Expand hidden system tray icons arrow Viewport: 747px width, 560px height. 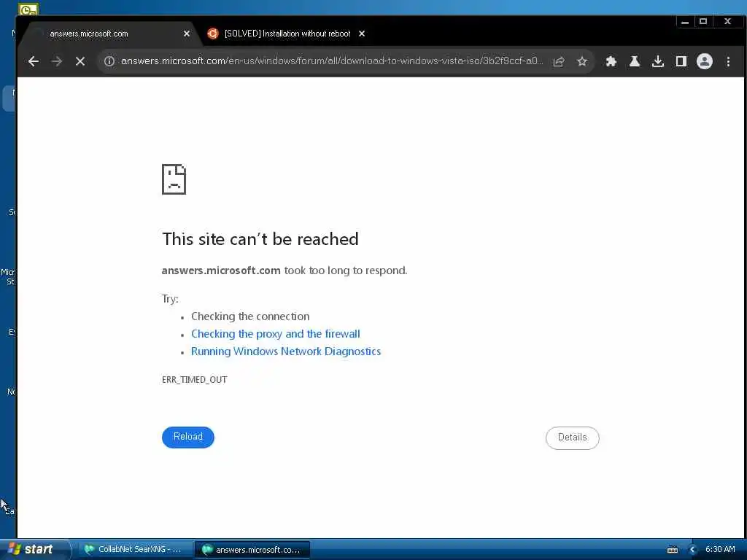click(692, 550)
